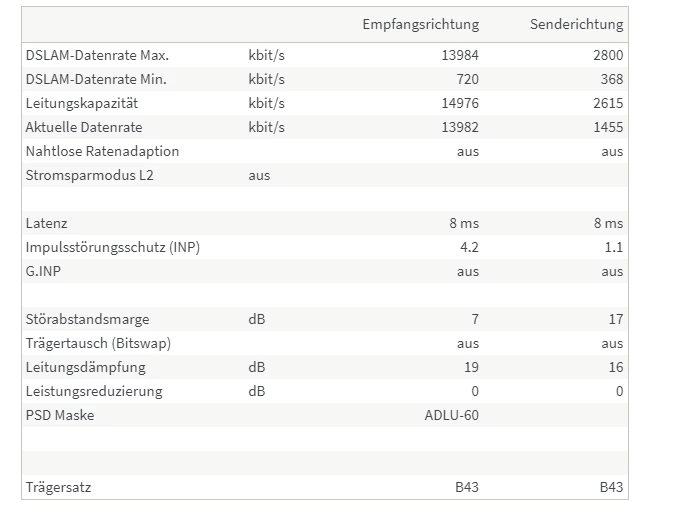This screenshot has height=517, width=700.
Task: Select the Nahtlose Ratenadaption label
Action: tap(102, 151)
